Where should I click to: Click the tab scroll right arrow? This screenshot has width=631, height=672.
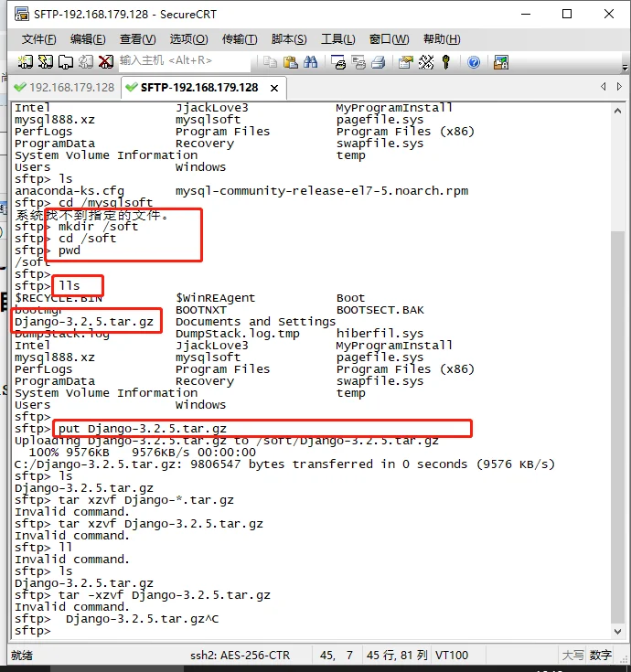619,87
